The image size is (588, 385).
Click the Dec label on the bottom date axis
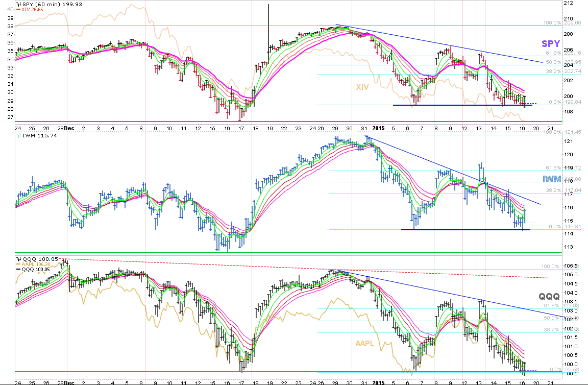(69, 383)
